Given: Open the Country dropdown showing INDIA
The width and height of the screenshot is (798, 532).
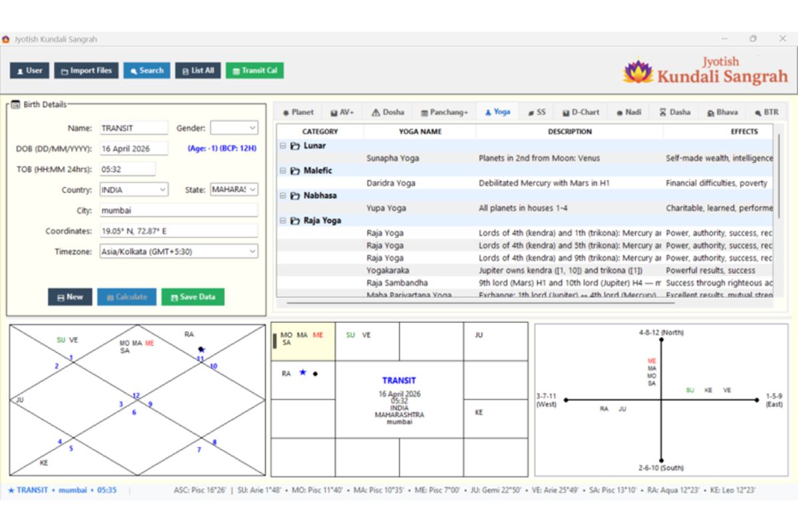Looking at the screenshot, I should point(134,190).
